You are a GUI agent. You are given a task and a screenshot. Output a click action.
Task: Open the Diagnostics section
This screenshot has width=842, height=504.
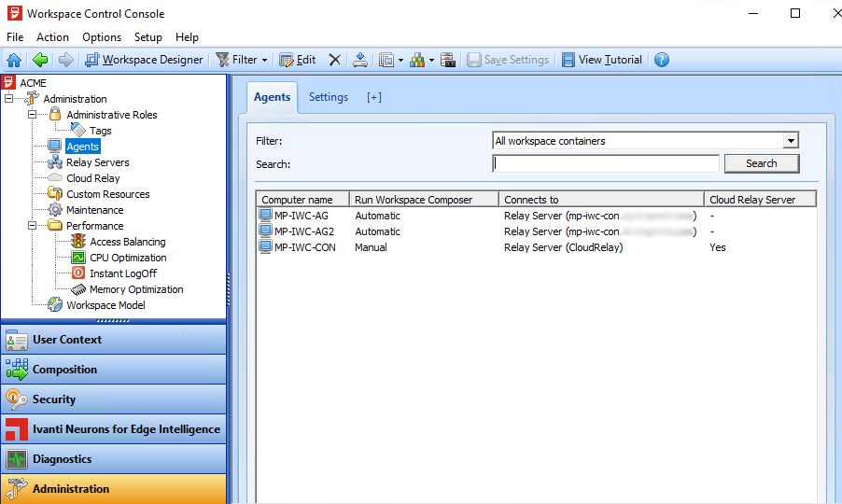(x=113, y=459)
